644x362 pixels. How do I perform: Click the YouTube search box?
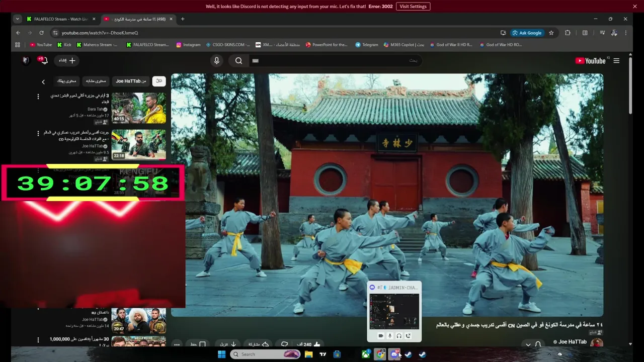(x=335, y=61)
